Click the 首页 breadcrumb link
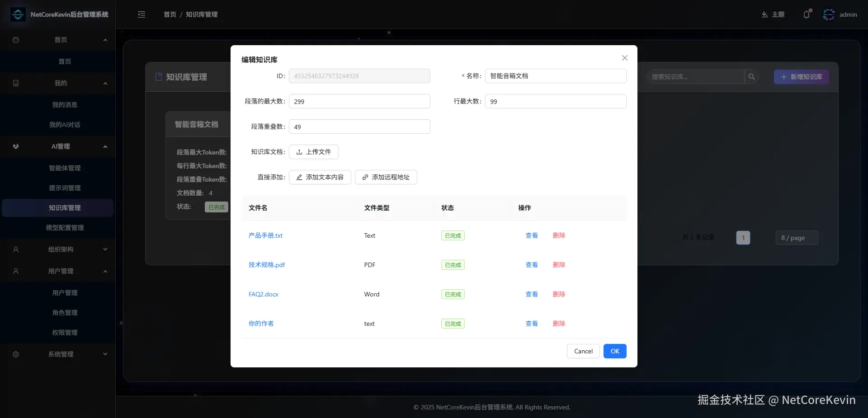The width and height of the screenshot is (868, 418). click(169, 14)
